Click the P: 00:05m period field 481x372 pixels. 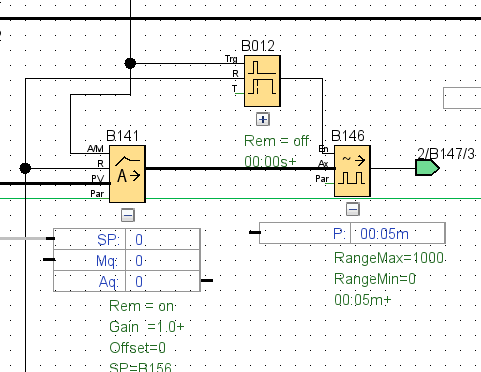pyautogui.click(x=352, y=233)
